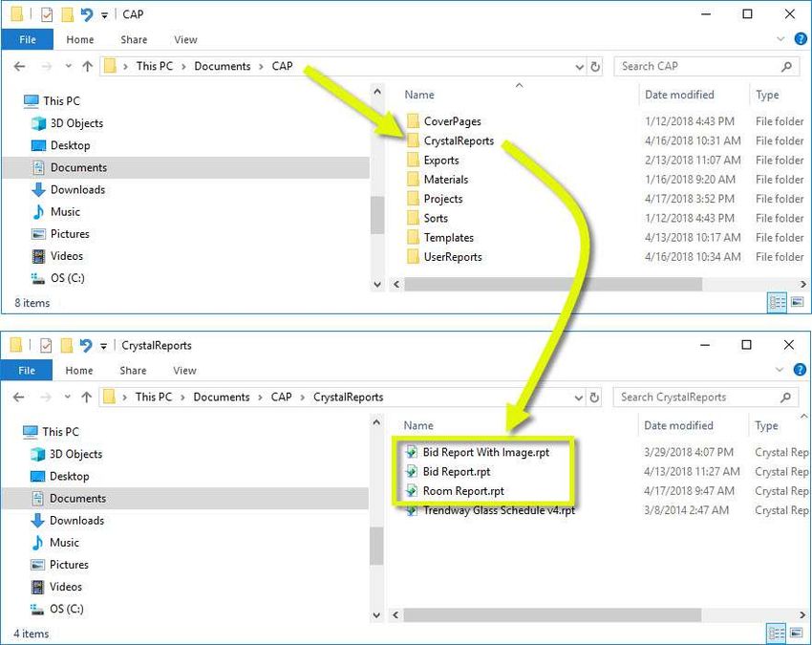Screen dimensions: 812x645
Task: Click Back arrow in CAP window
Action: click(x=19, y=66)
